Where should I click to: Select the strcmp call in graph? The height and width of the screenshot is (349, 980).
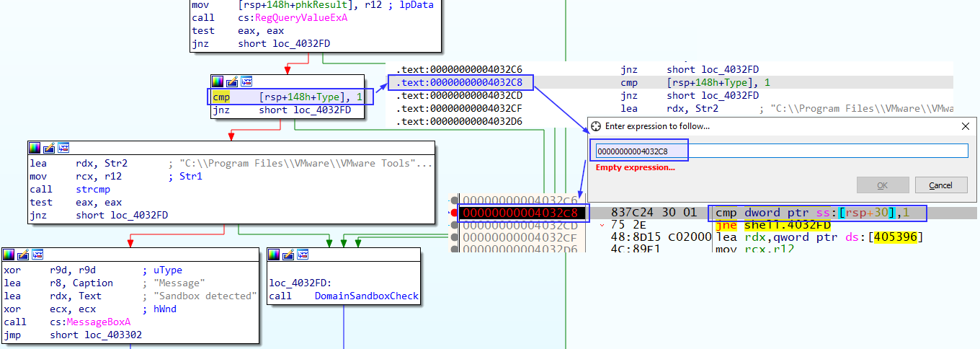click(x=94, y=190)
